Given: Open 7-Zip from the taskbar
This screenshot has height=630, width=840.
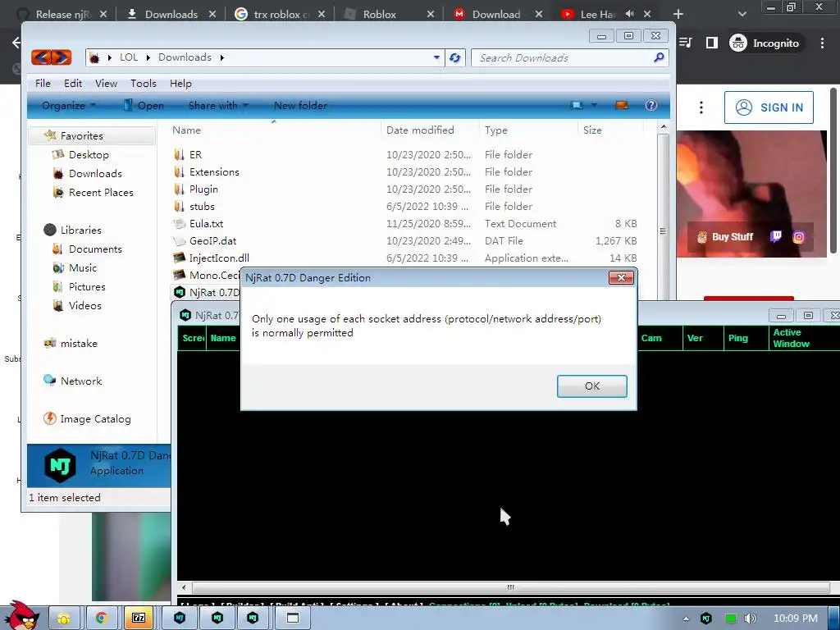Looking at the screenshot, I should point(138,619).
